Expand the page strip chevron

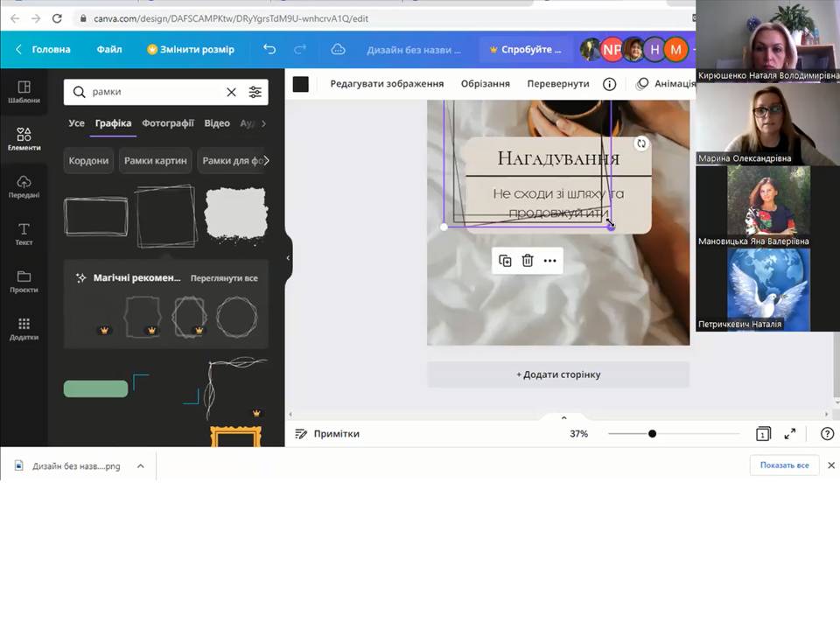pyautogui.click(x=563, y=418)
